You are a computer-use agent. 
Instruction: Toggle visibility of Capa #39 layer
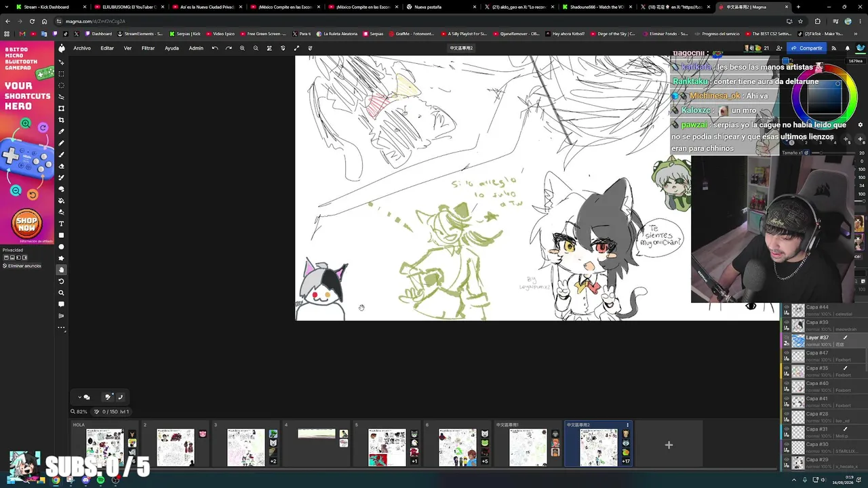coord(787,323)
